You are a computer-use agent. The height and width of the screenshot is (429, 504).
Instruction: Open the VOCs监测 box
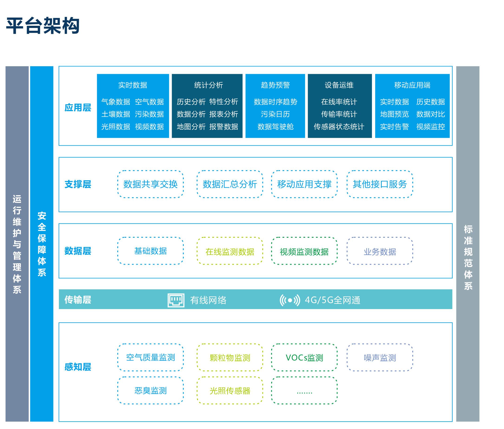coord(304,357)
